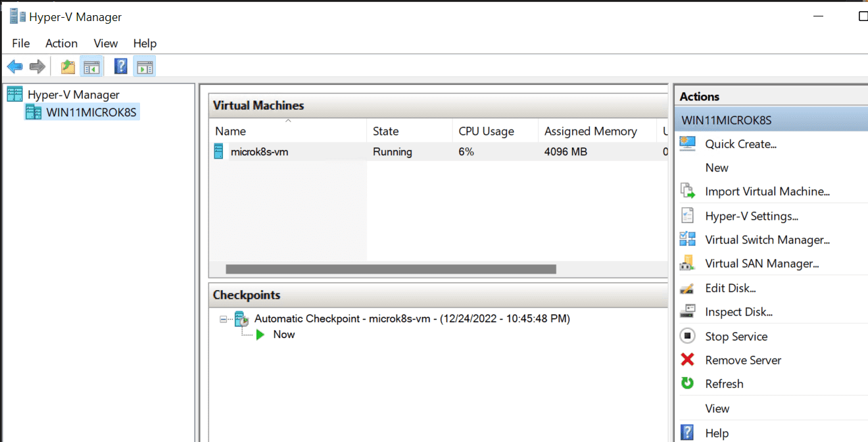Select the Automatic Checkpoint - microk8s-vm entry
The width and height of the screenshot is (868, 442).
coord(412,318)
